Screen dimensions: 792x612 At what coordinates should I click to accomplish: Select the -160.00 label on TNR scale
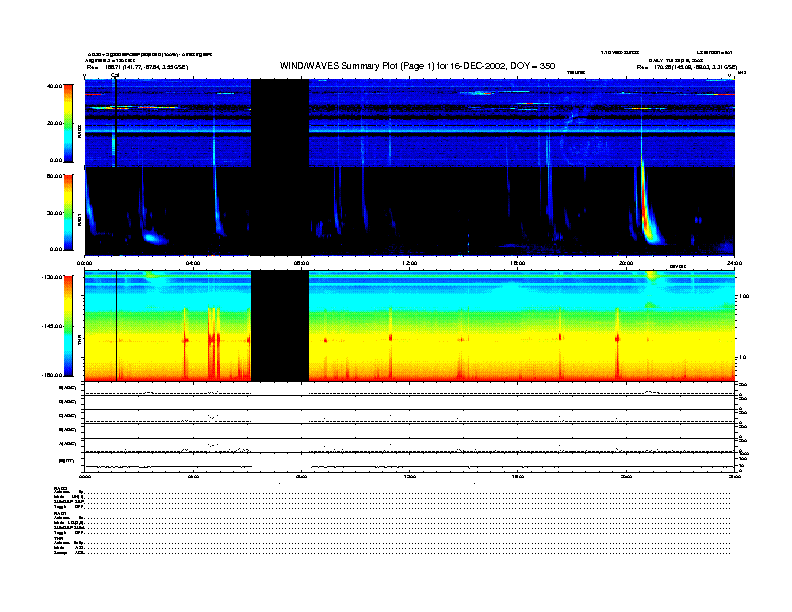(52, 375)
